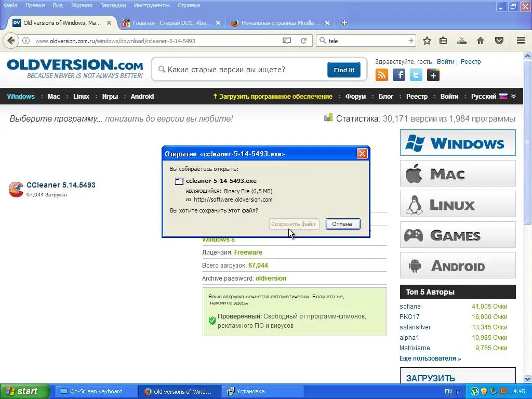Open site information icon in address bar
The width and height of the screenshot is (532, 399).
pos(26,41)
